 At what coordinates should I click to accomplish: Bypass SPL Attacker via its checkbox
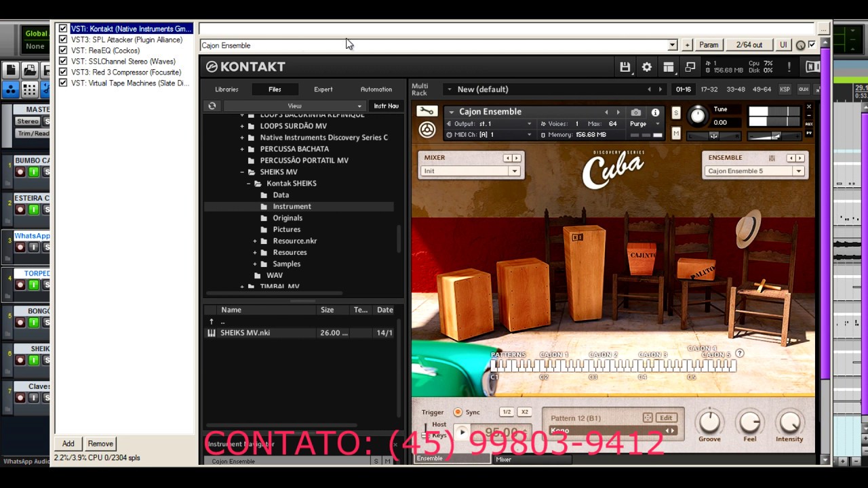pyautogui.click(x=63, y=39)
